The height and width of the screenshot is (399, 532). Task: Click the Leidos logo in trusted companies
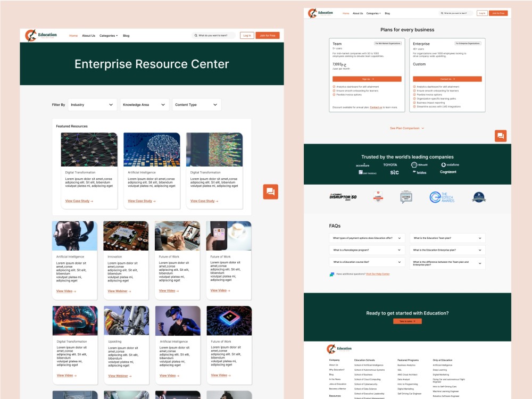click(x=419, y=172)
